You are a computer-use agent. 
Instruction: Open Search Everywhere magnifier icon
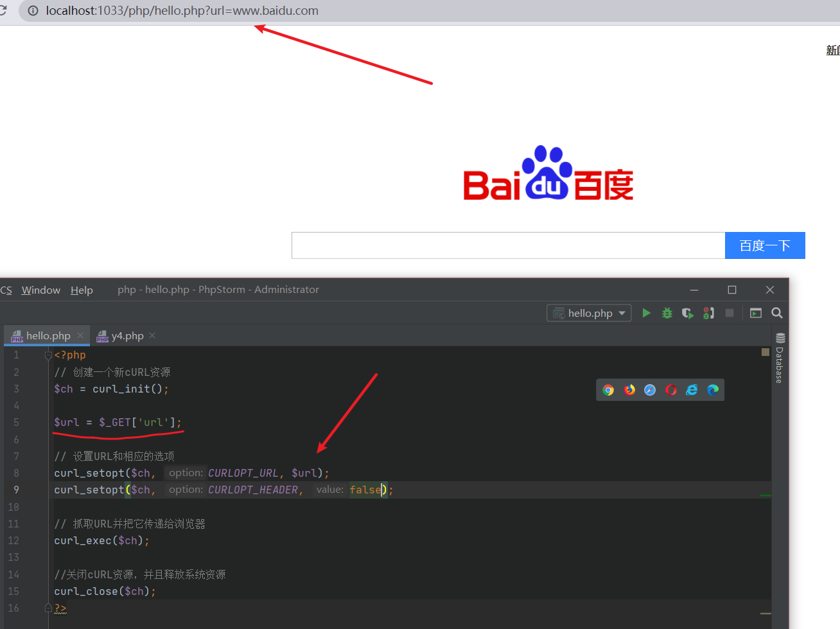(x=777, y=313)
